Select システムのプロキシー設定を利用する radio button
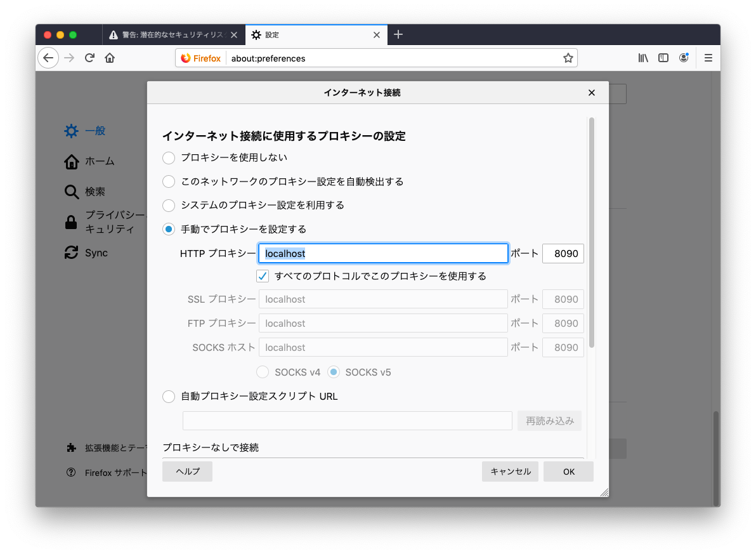The width and height of the screenshot is (756, 554). (169, 206)
